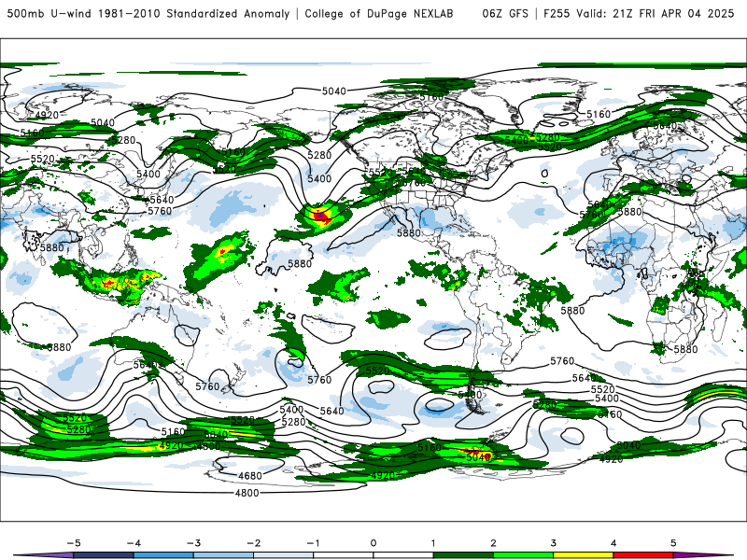Select the bright green 2 to 3 colorbar segment

coord(524,555)
